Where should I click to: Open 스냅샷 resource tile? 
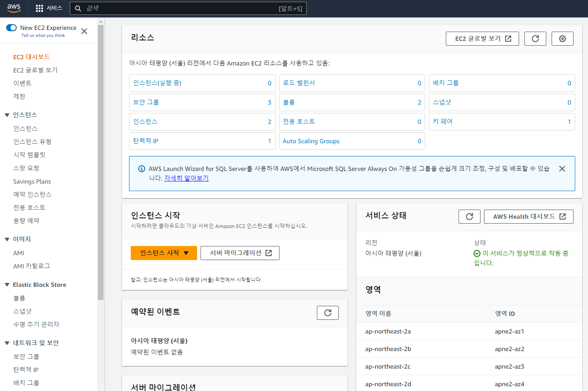click(x=502, y=102)
